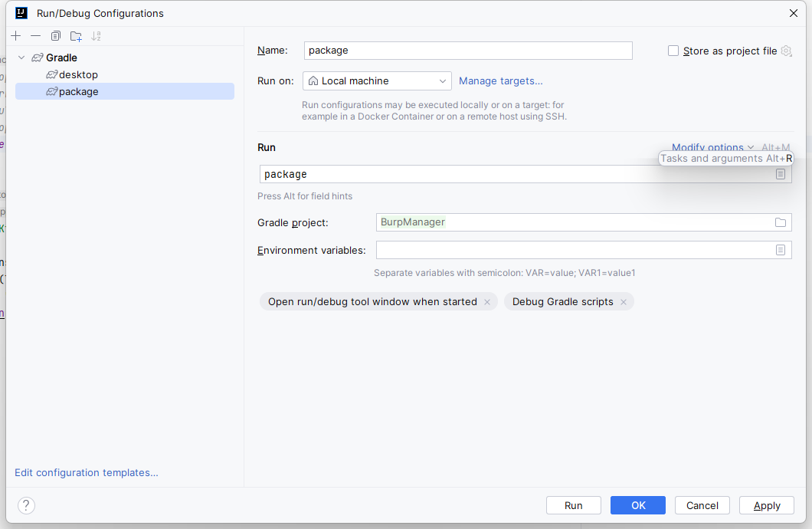Viewport: 812px width, 529px height.
Task: Open the Run on Local machine dropdown
Action: (377, 81)
